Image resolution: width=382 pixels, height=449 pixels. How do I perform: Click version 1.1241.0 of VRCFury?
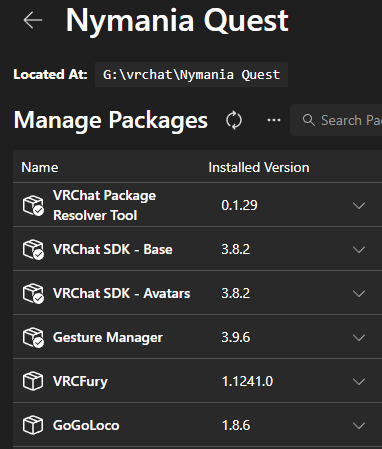click(247, 381)
